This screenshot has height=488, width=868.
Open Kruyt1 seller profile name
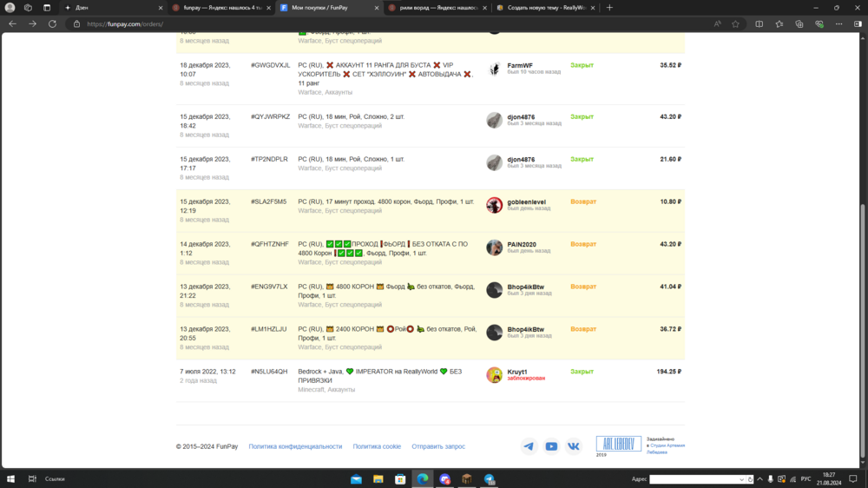coord(517,372)
